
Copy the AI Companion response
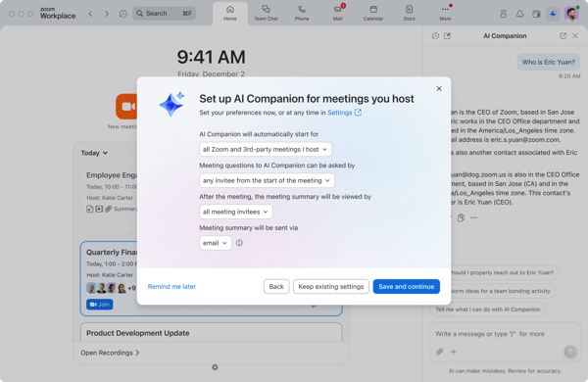[461, 217]
